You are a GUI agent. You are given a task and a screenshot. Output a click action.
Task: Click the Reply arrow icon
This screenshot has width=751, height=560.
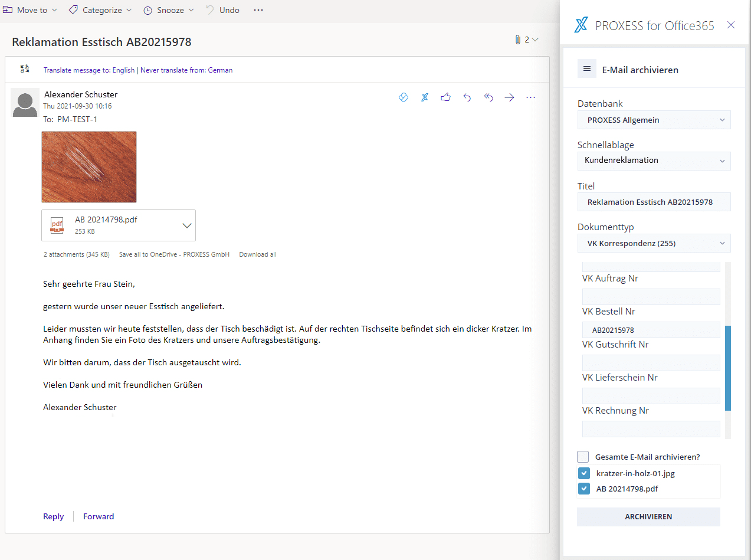[x=467, y=97]
